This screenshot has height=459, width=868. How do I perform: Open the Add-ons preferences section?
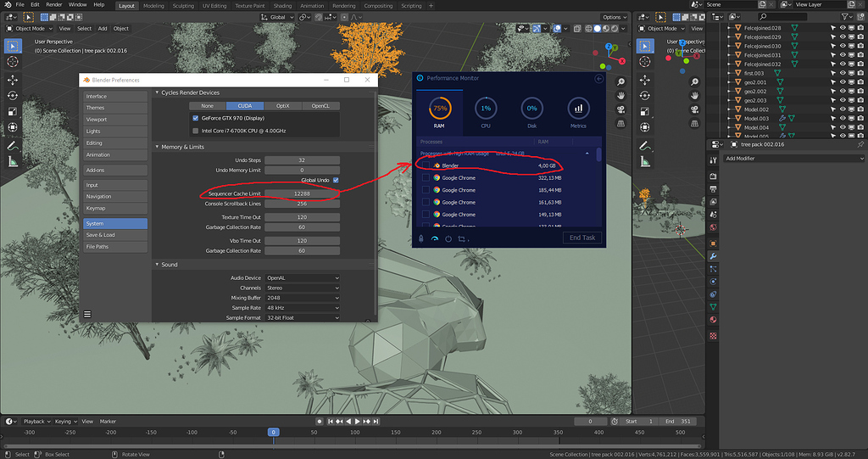(115, 171)
